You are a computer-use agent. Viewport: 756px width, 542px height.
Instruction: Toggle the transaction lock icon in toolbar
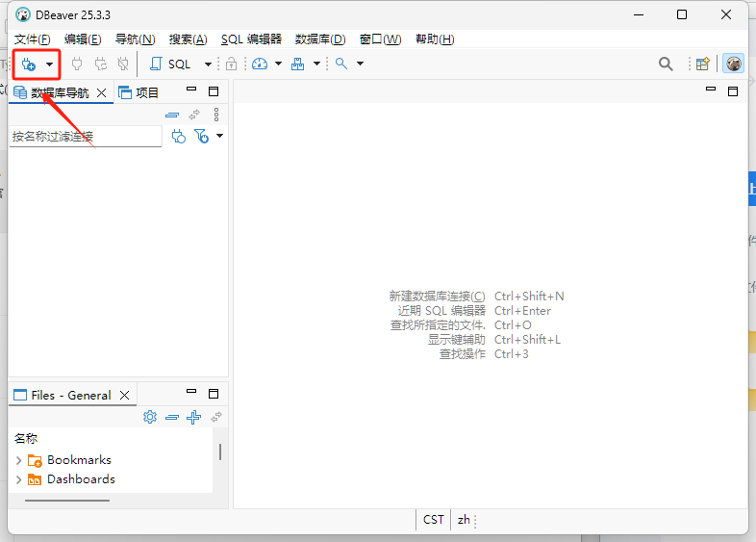point(231,65)
